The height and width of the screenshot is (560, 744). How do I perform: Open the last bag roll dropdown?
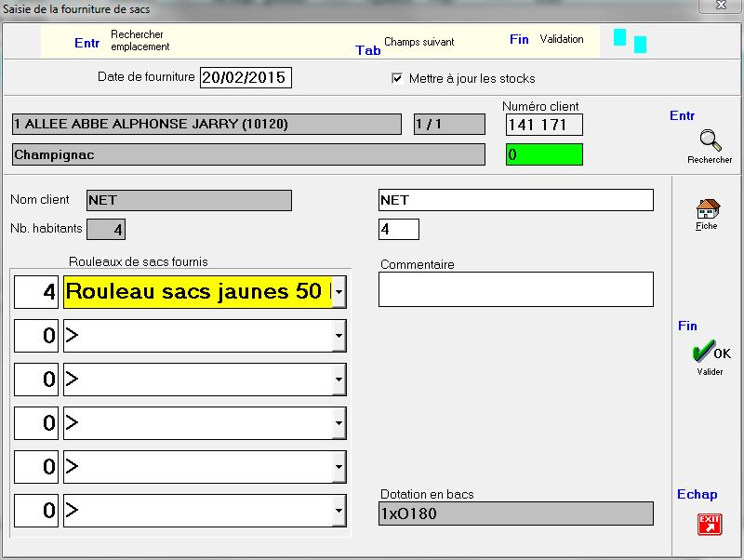click(x=339, y=510)
